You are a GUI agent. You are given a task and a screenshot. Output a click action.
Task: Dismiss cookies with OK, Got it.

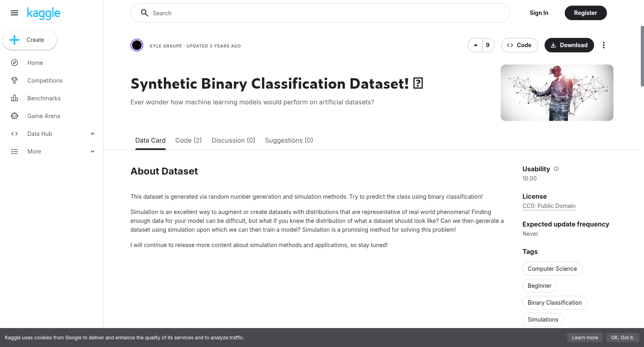pos(622,338)
